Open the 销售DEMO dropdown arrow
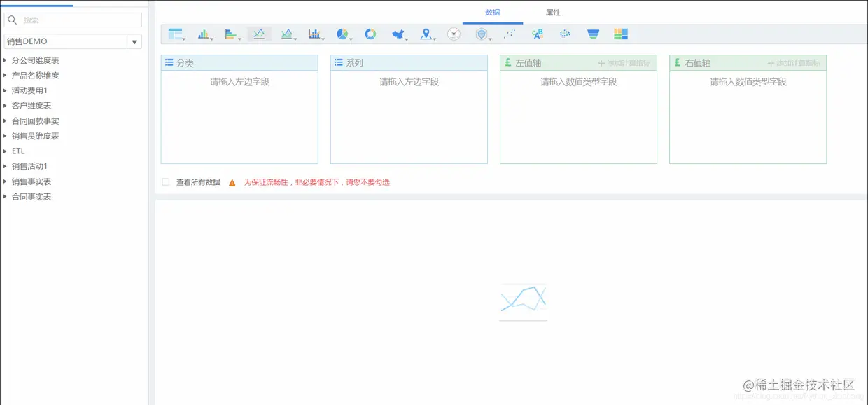Image resolution: width=868 pixels, height=405 pixels. tap(134, 42)
